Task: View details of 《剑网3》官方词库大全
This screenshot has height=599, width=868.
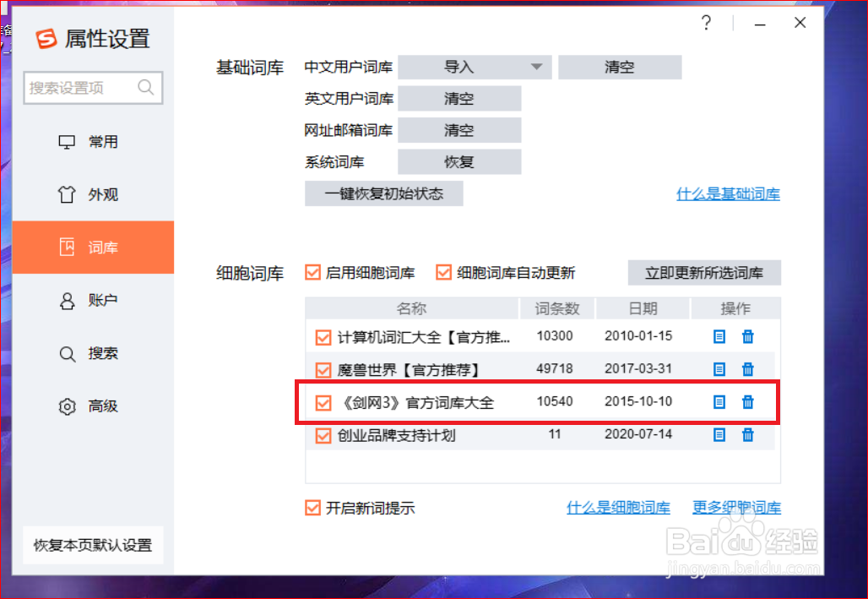Action: pos(719,402)
